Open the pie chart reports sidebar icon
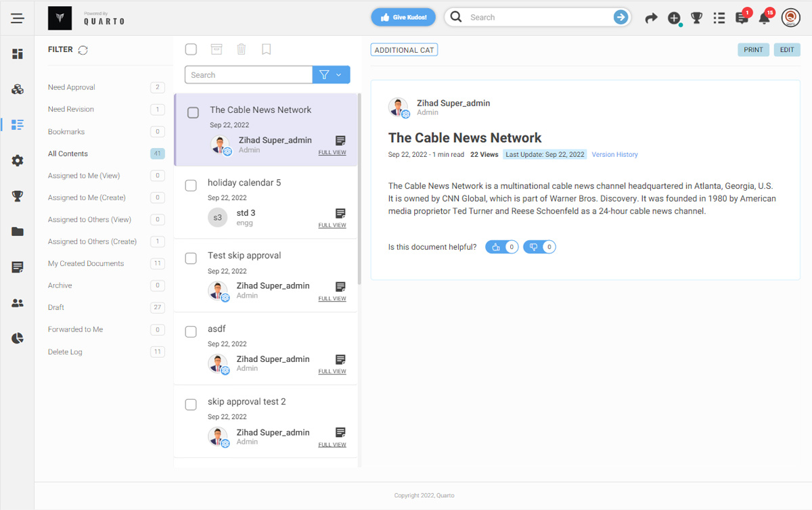812x510 pixels. 18,338
